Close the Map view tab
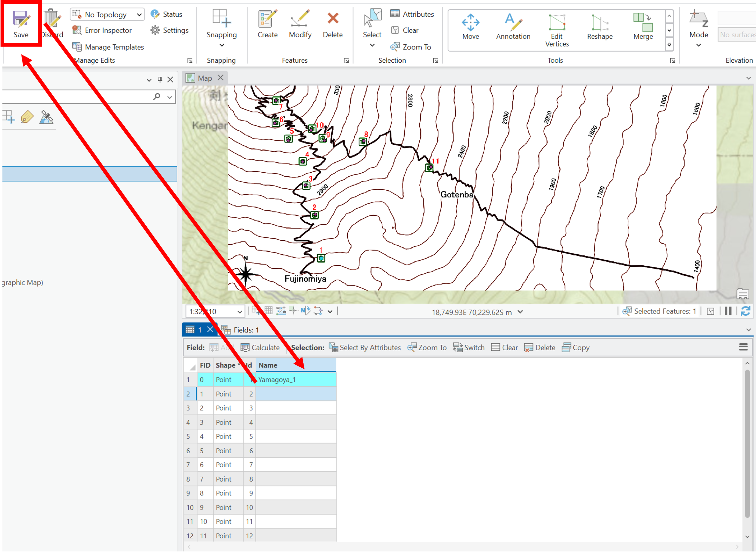Viewport: 756px width, 552px height. click(220, 78)
